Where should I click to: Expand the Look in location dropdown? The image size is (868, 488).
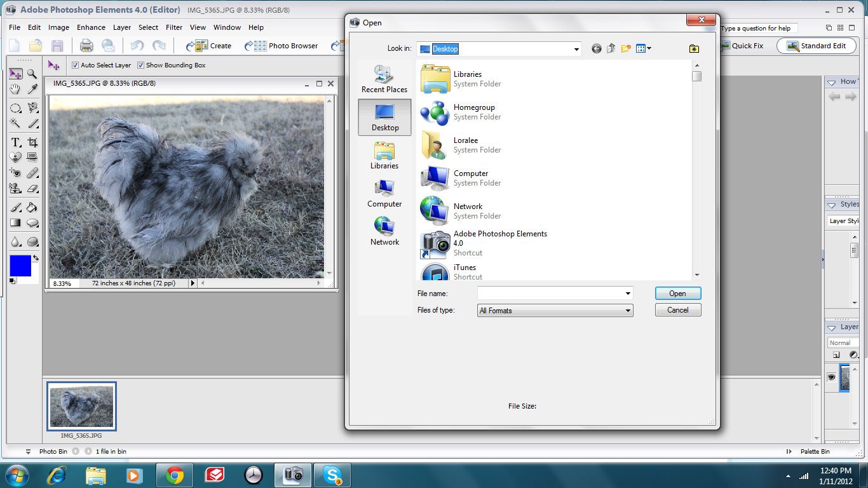point(576,49)
